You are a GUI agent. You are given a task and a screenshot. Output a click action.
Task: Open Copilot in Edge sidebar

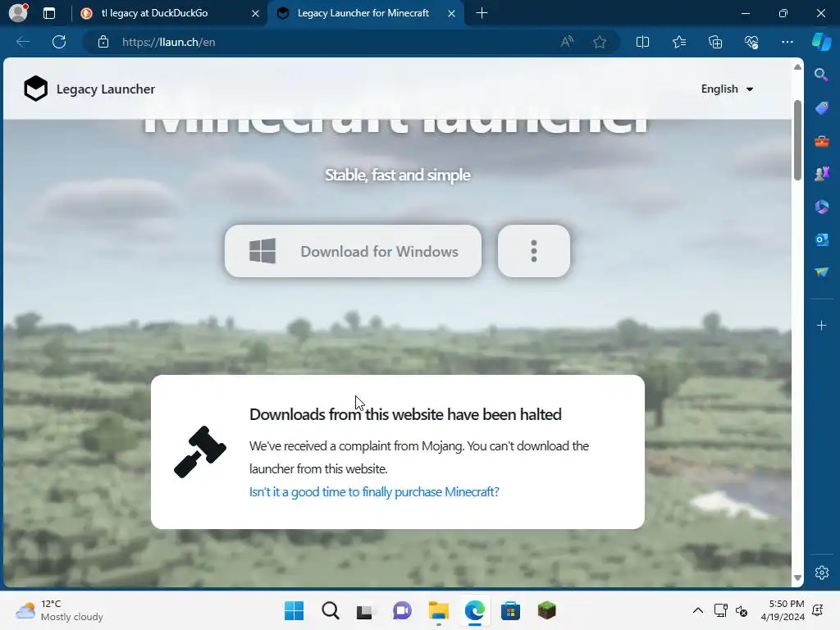pos(822,42)
